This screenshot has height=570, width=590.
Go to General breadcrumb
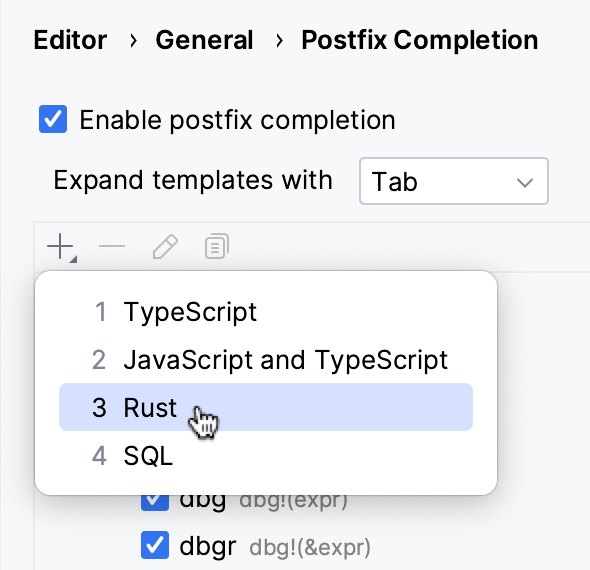(x=204, y=40)
